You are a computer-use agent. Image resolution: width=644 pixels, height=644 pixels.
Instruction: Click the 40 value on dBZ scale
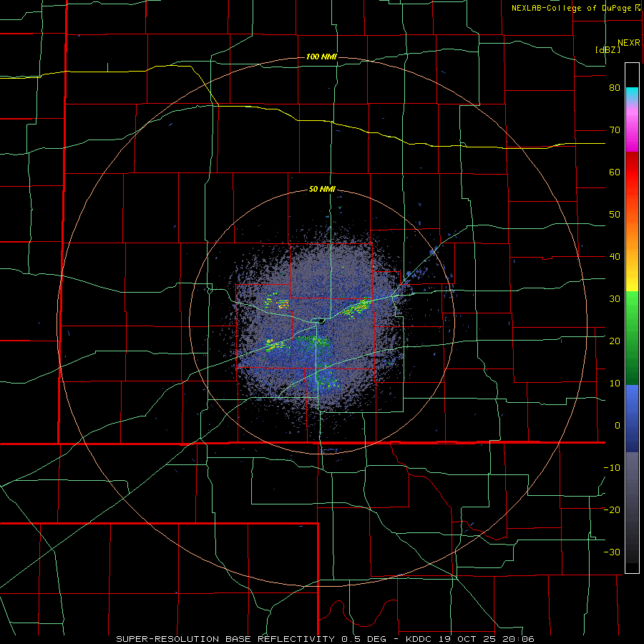(x=615, y=257)
